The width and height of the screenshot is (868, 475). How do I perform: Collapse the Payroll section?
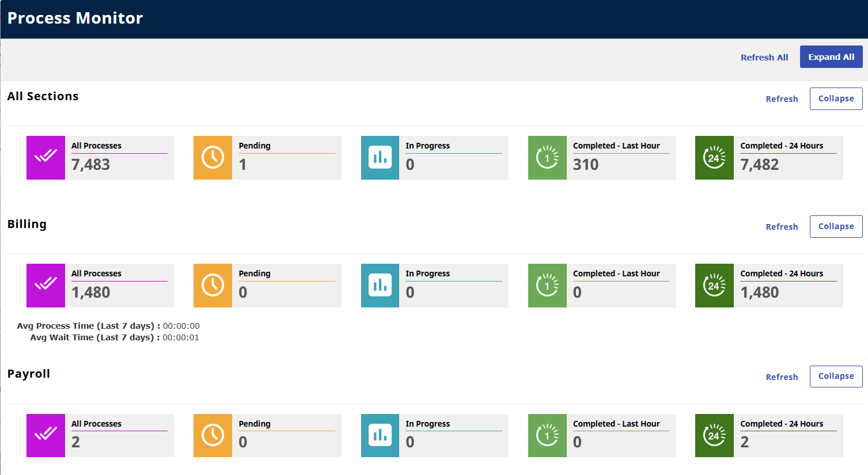tap(836, 377)
